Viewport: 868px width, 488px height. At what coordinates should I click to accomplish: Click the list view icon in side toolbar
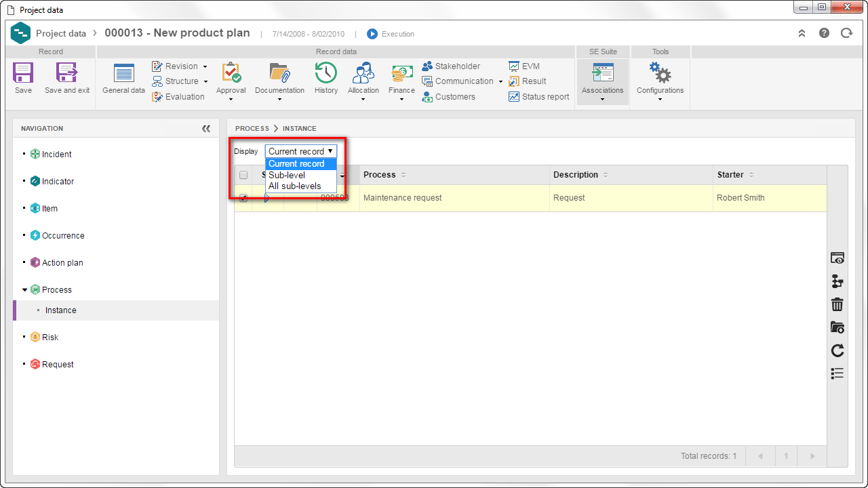coord(837,373)
